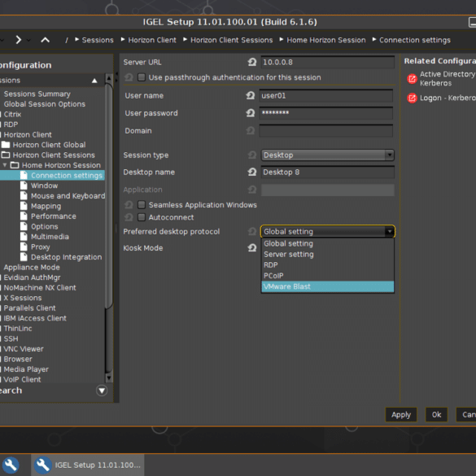This screenshot has width=476, height=476.
Task: Click revert icon for Session type
Action: [x=252, y=155]
